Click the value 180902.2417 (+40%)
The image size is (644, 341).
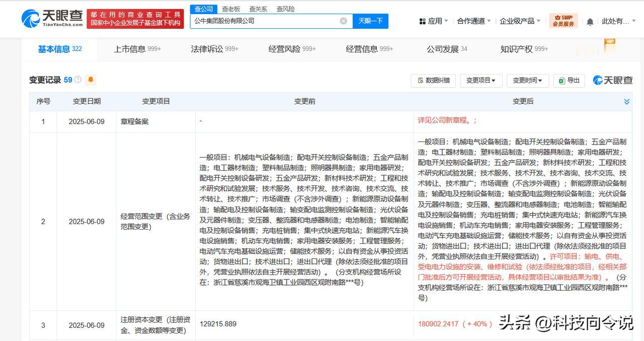pyautogui.click(x=455, y=324)
